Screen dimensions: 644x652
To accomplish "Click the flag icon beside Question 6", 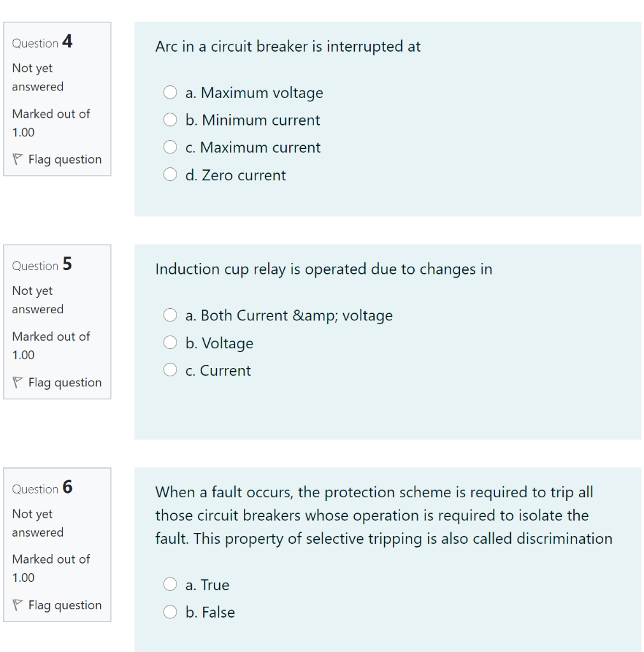I will tap(18, 605).
